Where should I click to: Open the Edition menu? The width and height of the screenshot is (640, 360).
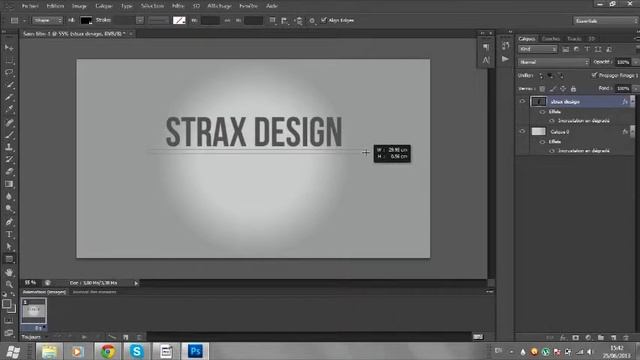click(x=55, y=6)
